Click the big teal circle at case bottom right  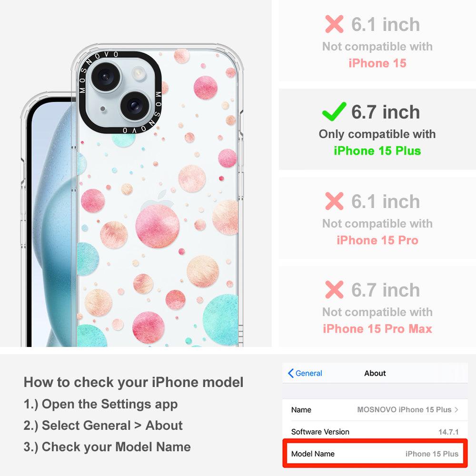coord(220,320)
